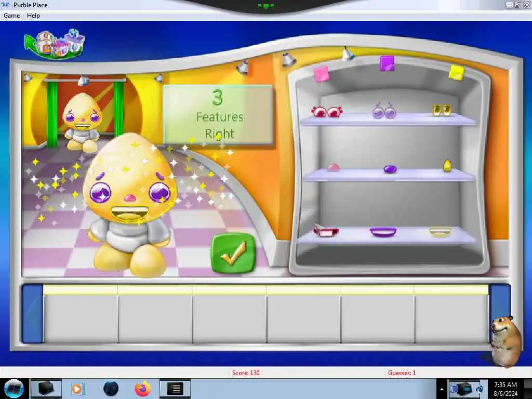Select the yellow color swatch above the shelf
The image size is (532, 399).
tap(456, 73)
